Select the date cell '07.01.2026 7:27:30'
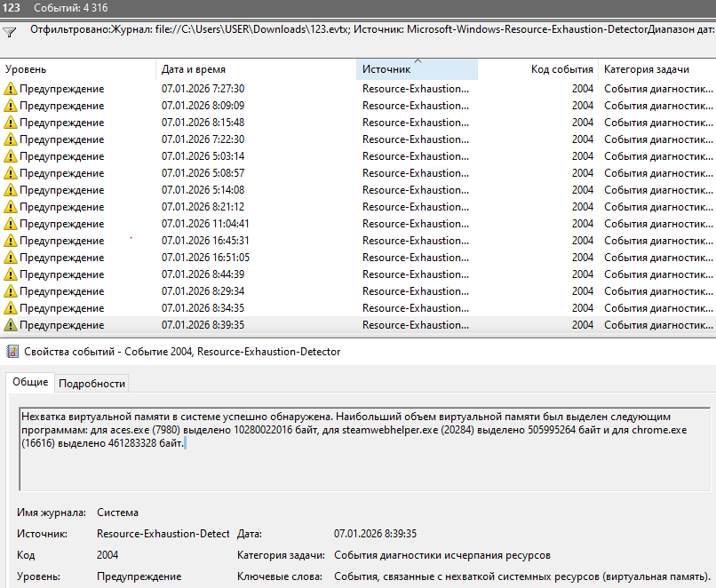The height and width of the screenshot is (588, 716). tap(203, 89)
